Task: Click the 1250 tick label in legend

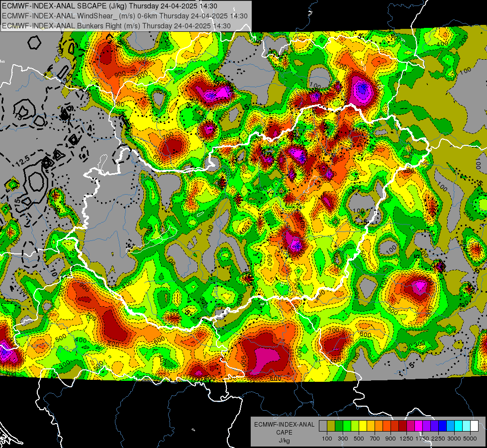Action: (406, 439)
